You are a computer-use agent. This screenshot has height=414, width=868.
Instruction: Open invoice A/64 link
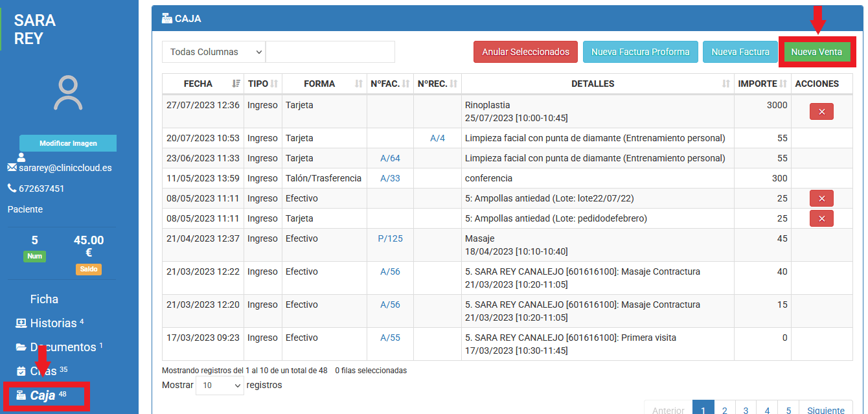point(390,158)
